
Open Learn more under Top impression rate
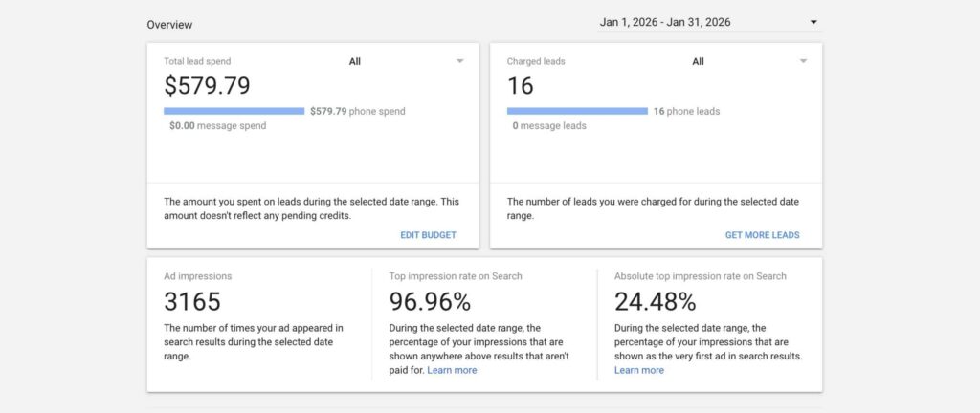(x=452, y=370)
